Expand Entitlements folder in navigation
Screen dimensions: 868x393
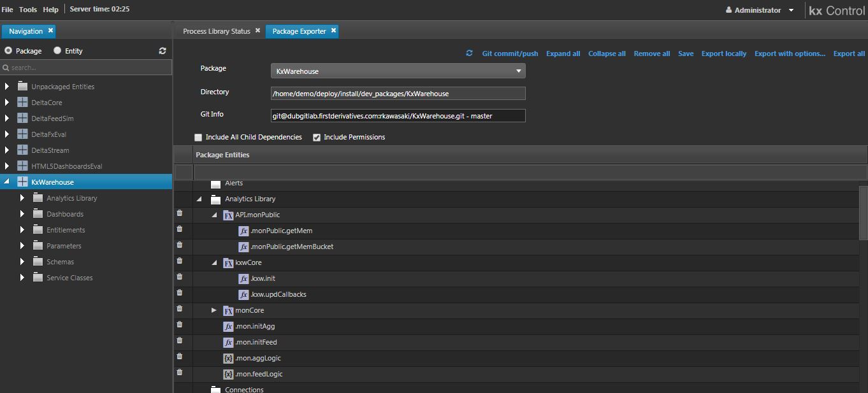click(x=22, y=229)
